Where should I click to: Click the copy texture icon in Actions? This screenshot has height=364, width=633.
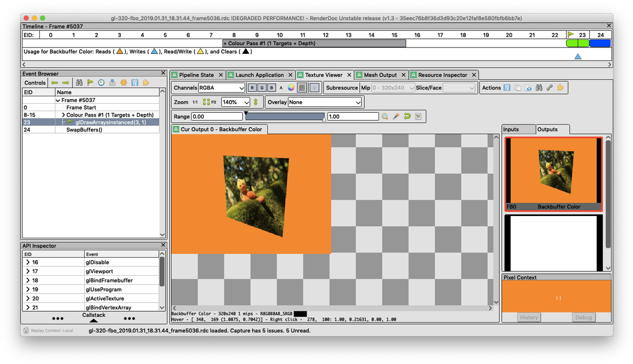[x=517, y=88]
